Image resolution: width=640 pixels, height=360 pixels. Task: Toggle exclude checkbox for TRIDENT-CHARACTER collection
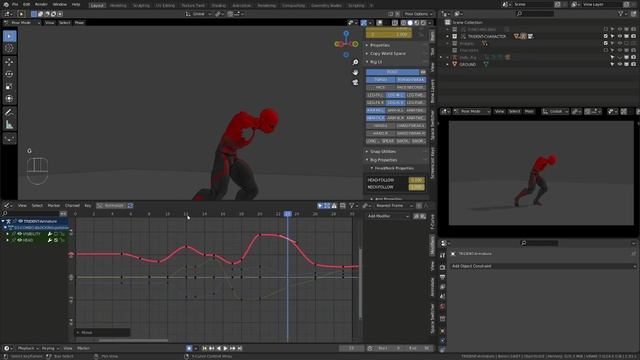pyautogui.click(x=605, y=36)
